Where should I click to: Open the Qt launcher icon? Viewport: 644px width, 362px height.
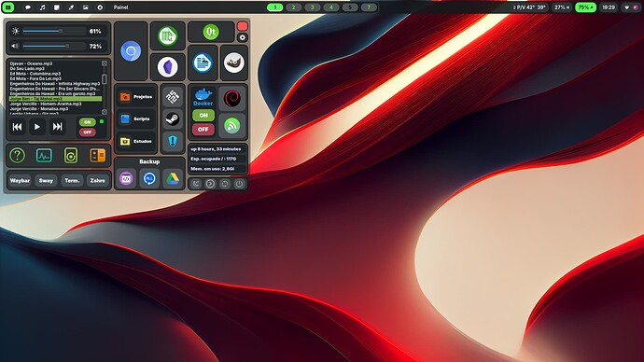click(x=211, y=32)
